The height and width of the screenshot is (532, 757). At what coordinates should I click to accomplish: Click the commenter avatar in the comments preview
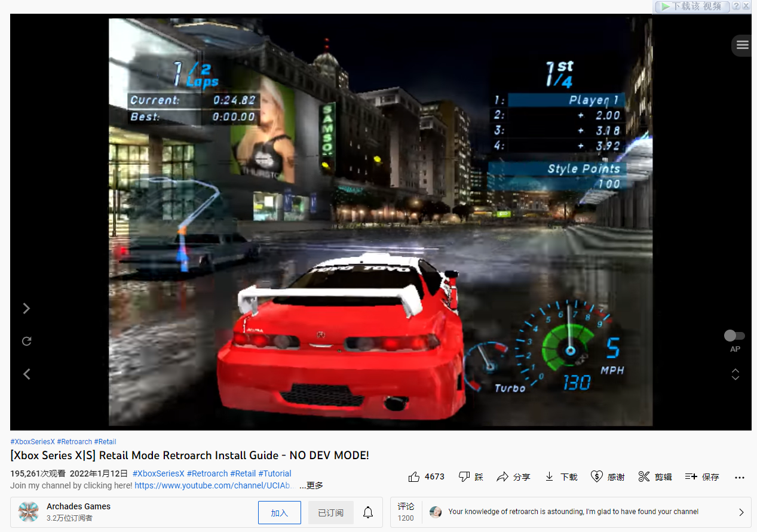point(436,512)
